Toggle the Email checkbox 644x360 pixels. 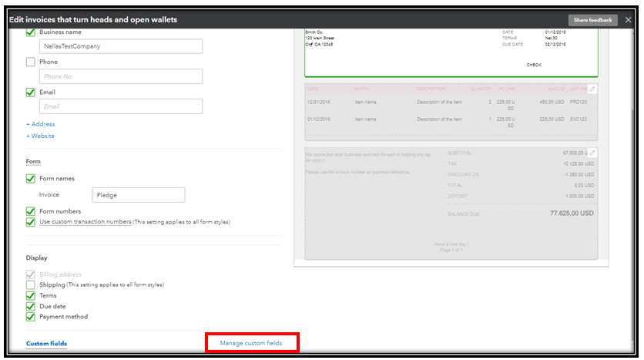pyautogui.click(x=31, y=93)
